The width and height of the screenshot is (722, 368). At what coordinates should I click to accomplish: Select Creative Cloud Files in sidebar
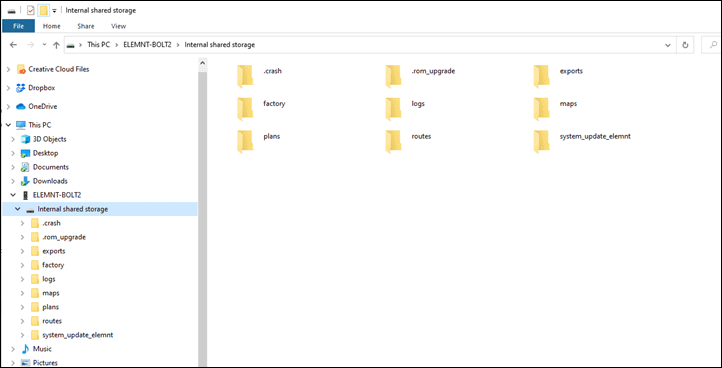(x=58, y=69)
